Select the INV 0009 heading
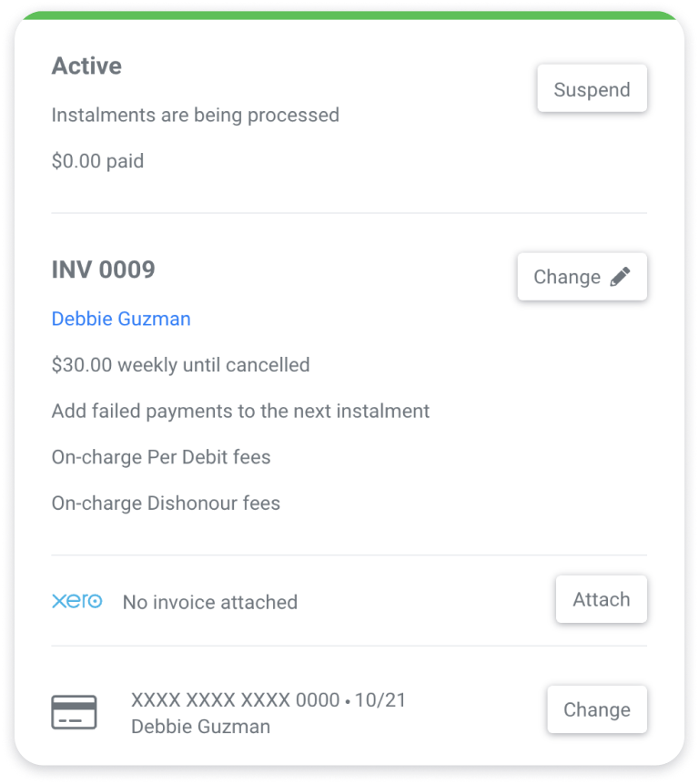Screen dimensions: 699x784 tap(104, 270)
